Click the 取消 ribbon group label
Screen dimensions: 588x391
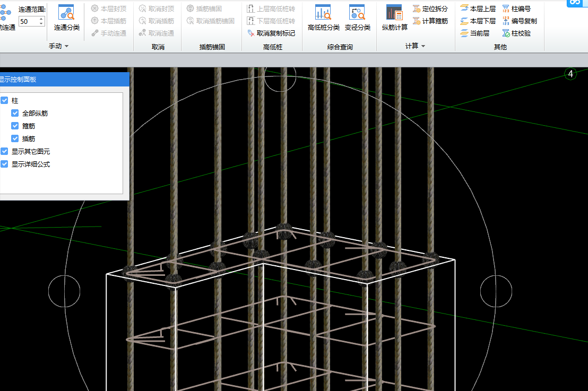point(158,47)
